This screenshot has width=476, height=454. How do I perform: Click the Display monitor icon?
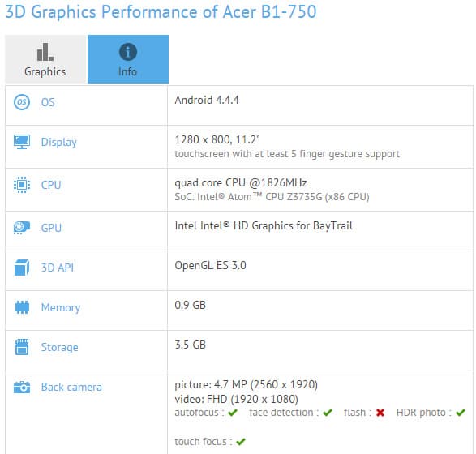[x=22, y=142]
